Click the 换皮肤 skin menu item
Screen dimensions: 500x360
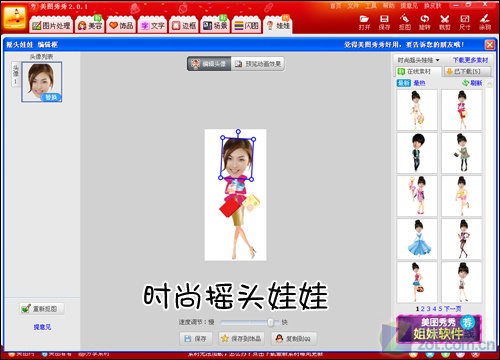[432, 5]
